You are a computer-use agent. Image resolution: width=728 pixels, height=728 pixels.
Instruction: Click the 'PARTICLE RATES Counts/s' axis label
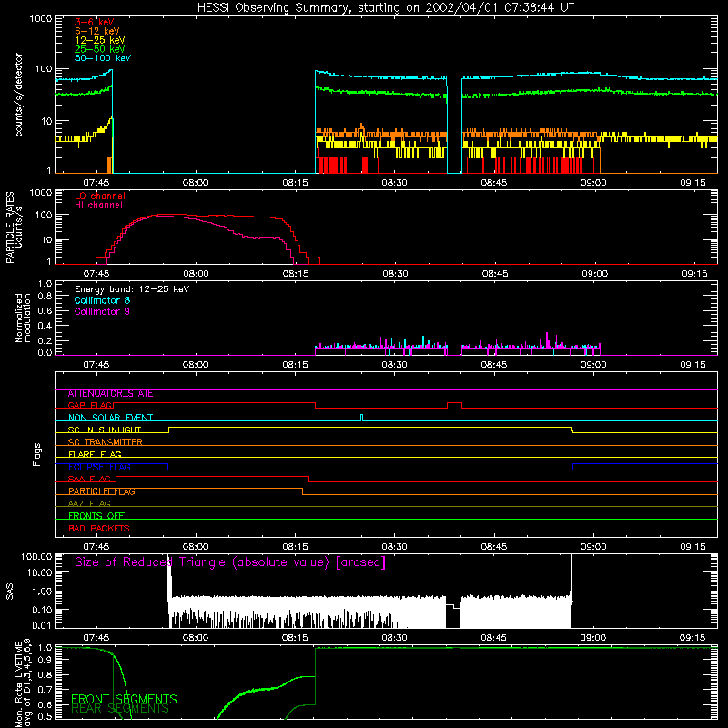[14, 227]
